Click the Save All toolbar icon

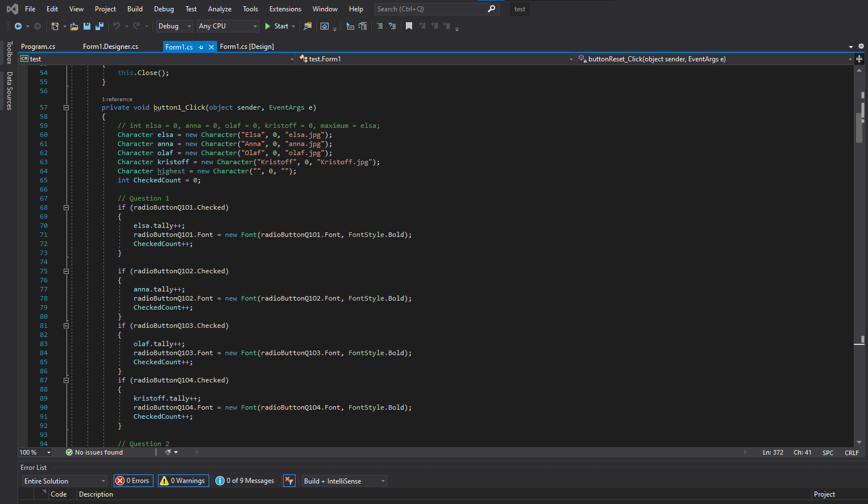[99, 26]
